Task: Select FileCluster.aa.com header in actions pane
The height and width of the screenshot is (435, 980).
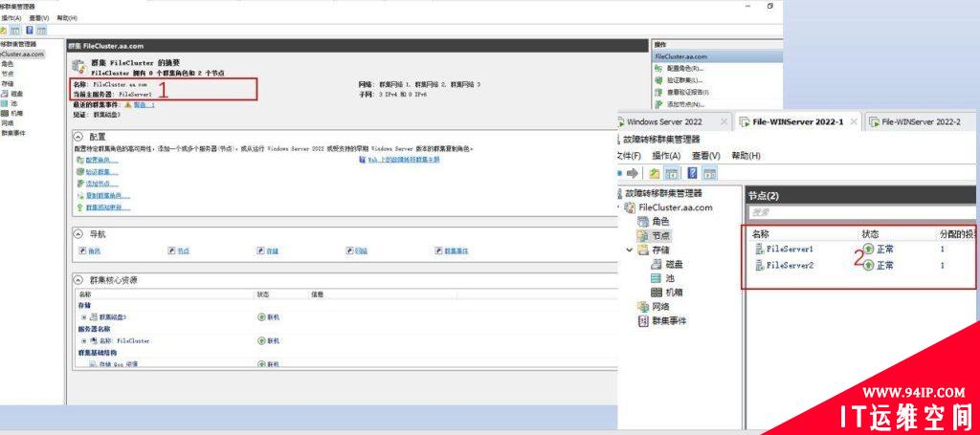Action: coord(718,56)
